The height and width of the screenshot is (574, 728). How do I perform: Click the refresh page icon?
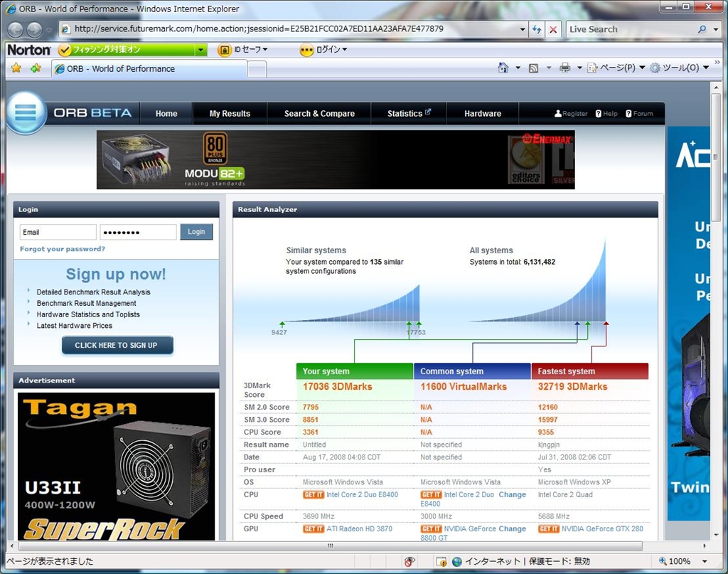[537, 29]
